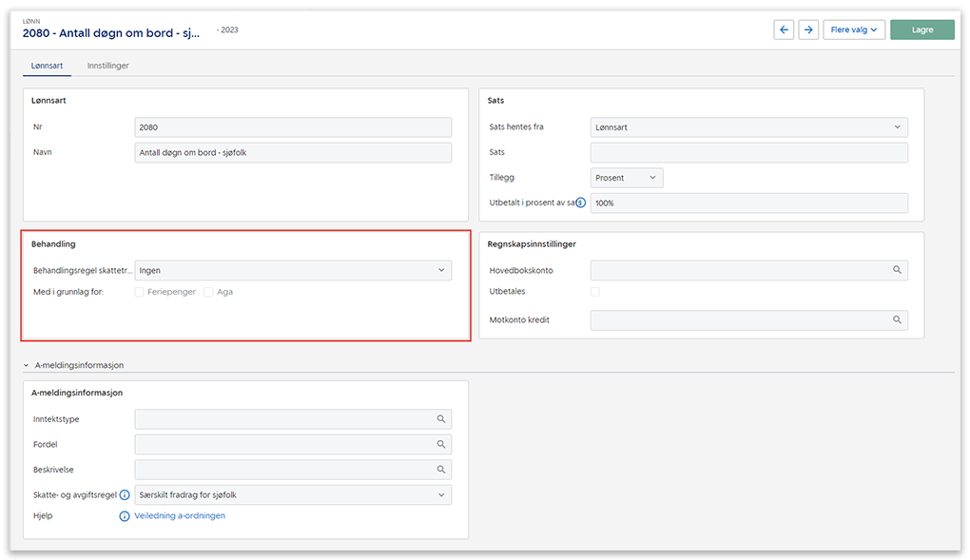Click search icon in Hovedbokskonto field
Screen dimensions: 970x560
coord(897,271)
